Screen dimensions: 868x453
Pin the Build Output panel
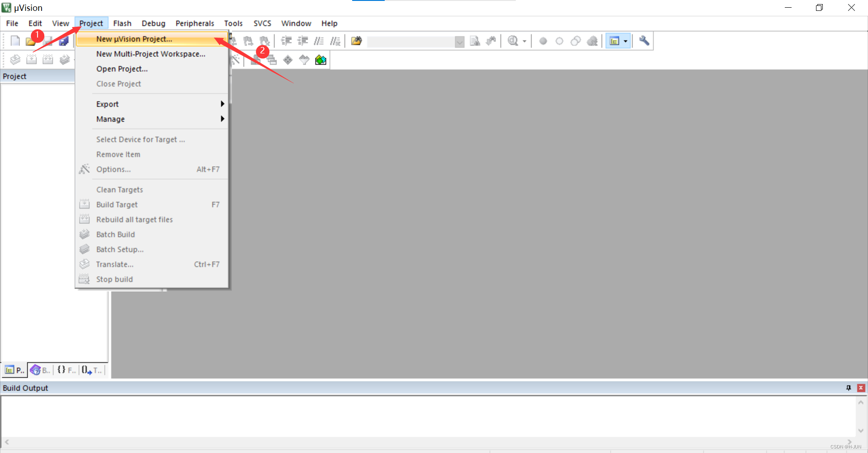tap(849, 388)
